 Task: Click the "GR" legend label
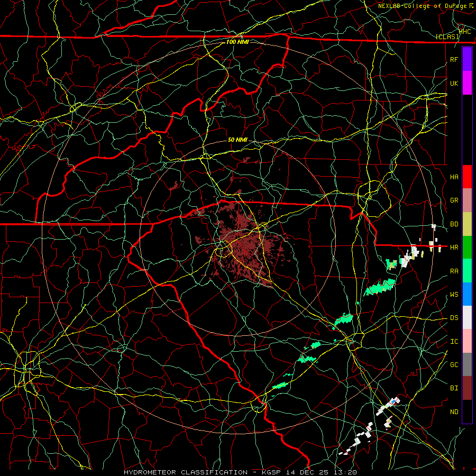(454, 200)
